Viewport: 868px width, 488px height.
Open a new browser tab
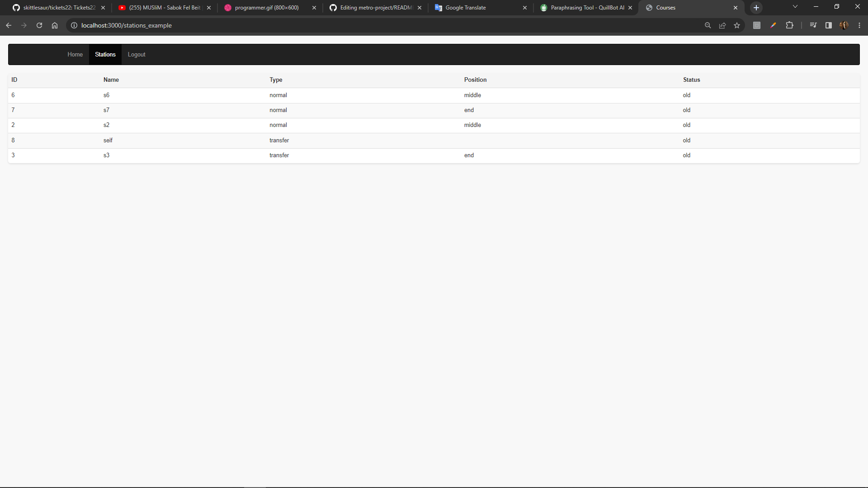(x=756, y=7)
